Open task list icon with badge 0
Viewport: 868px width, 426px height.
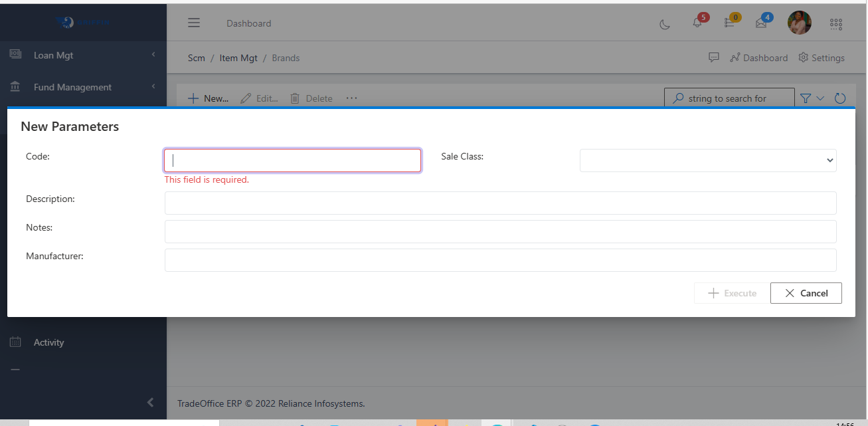pyautogui.click(x=731, y=21)
